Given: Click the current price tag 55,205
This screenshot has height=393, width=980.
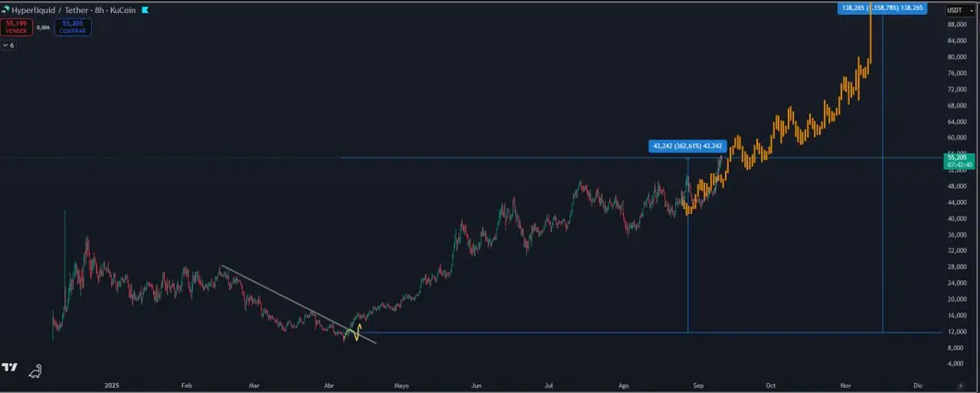Looking at the screenshot, I should 959,161.
